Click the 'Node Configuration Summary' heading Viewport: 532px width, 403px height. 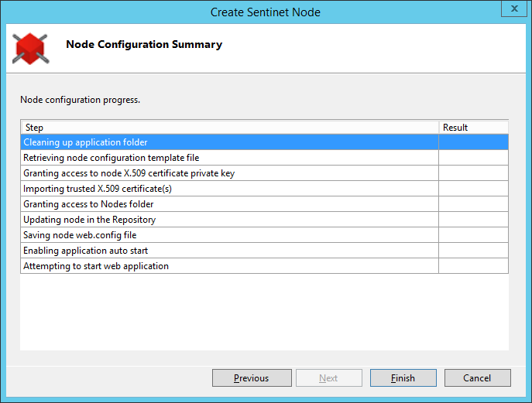(144, 44)
